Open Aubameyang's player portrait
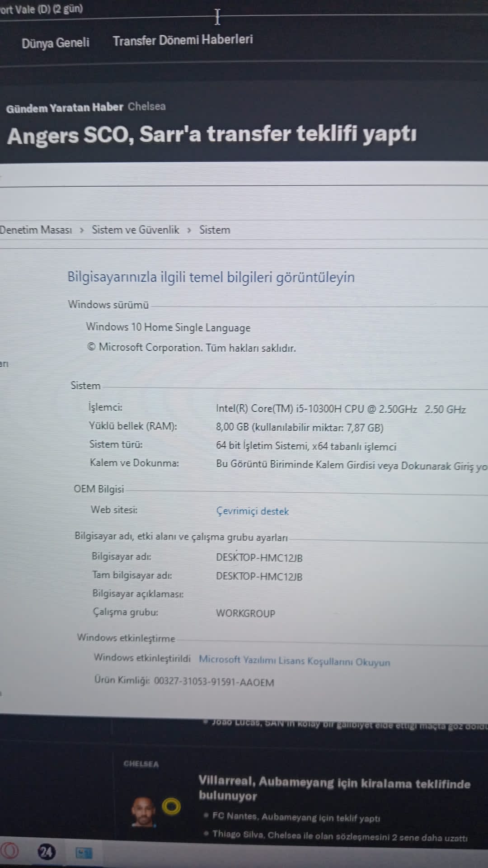 (143, 812)
